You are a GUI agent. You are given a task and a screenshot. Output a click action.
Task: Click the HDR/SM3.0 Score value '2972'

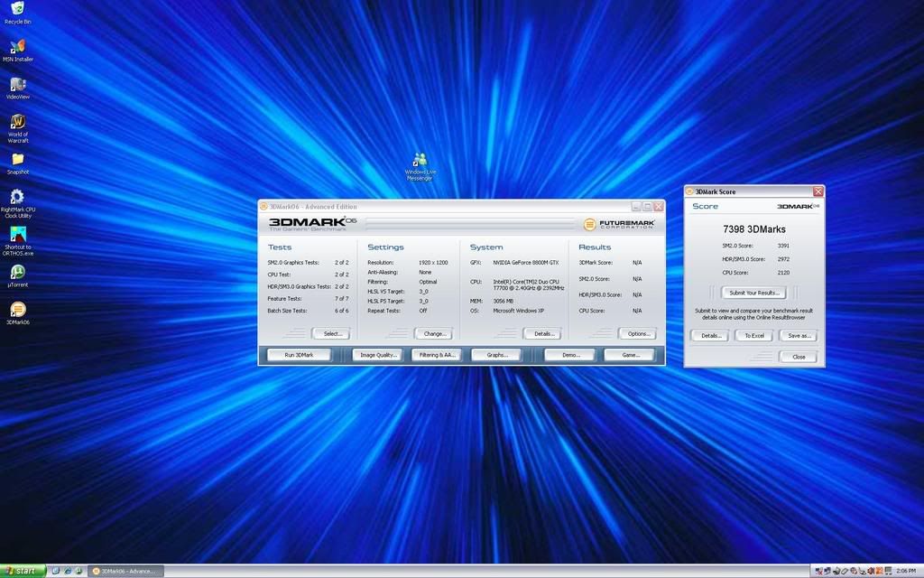[x=783, y=259]
